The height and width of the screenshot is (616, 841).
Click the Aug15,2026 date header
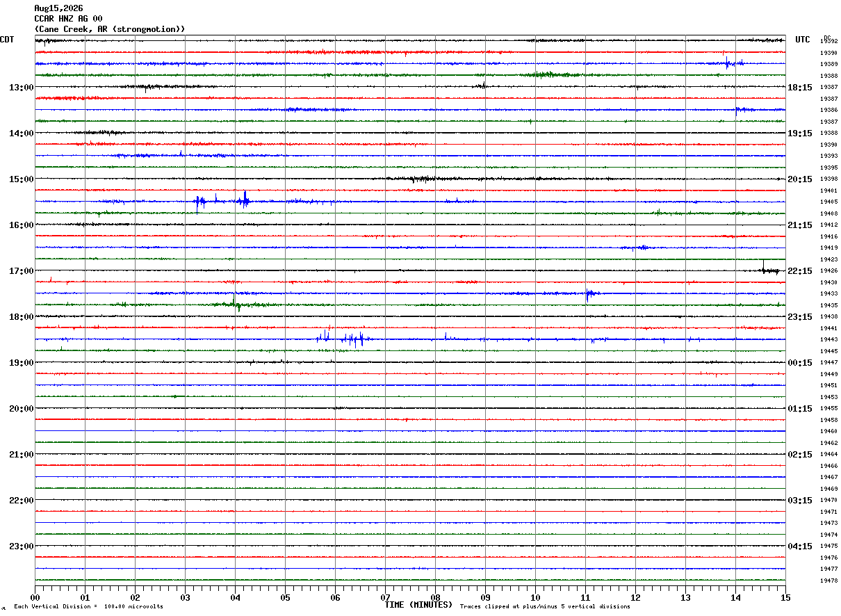pos(58,8)
